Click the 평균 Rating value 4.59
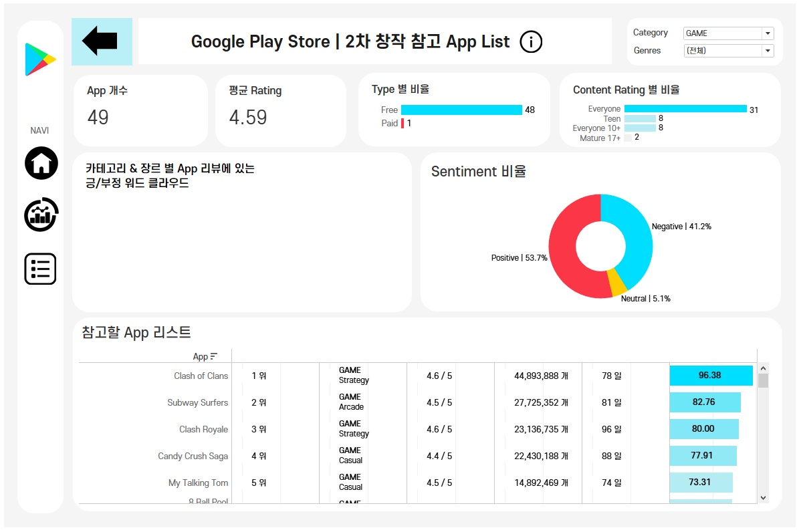The width and height of the screenshot is (799, 532). pyautogui.click(x=247, y=117)
